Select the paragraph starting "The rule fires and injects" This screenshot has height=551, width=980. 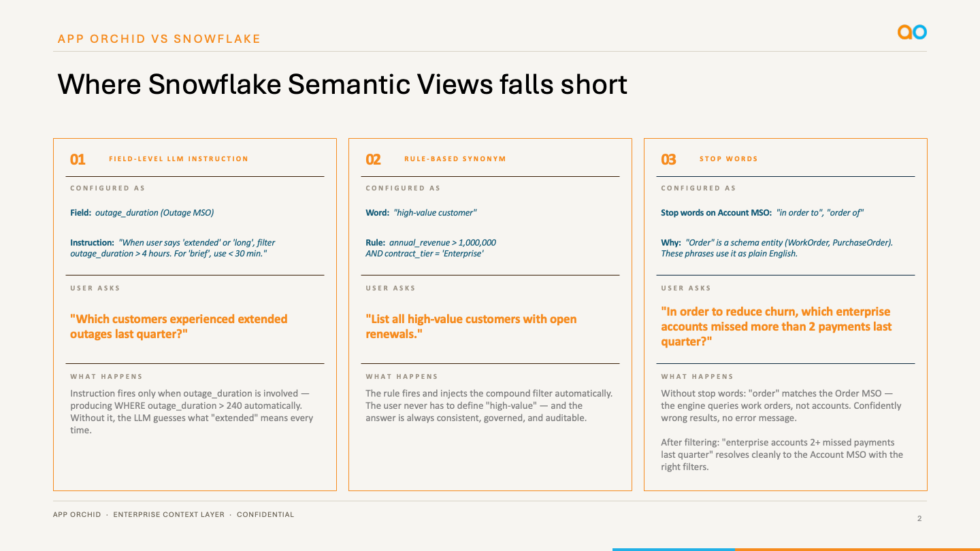[489, 405]
